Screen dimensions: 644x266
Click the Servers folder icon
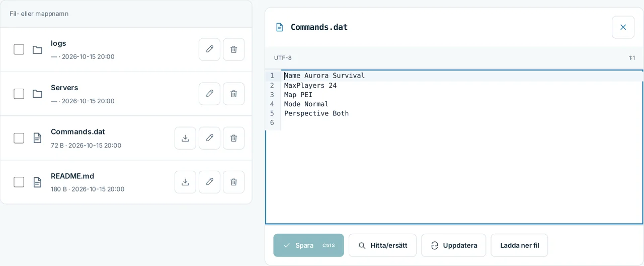[37, 94]
